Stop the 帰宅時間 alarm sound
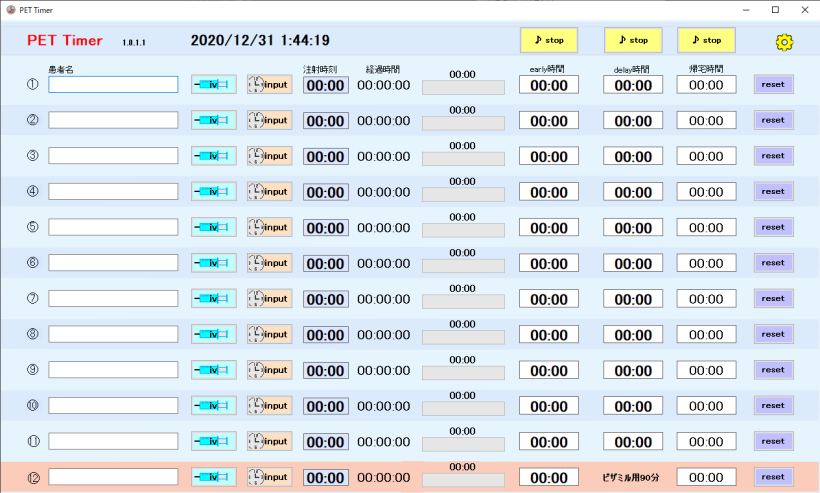820x493 pixels. tap(706, 40)
